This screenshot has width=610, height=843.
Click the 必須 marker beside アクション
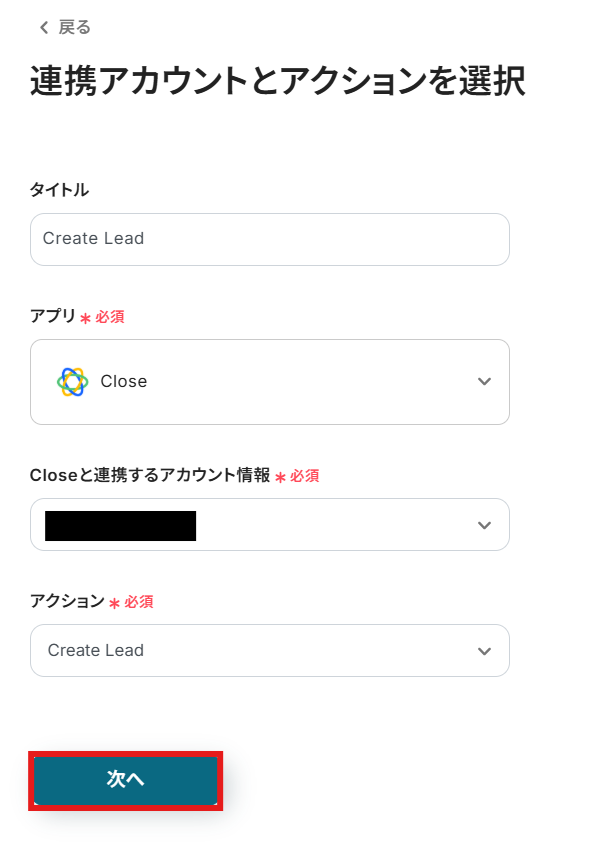pos(138,602)
